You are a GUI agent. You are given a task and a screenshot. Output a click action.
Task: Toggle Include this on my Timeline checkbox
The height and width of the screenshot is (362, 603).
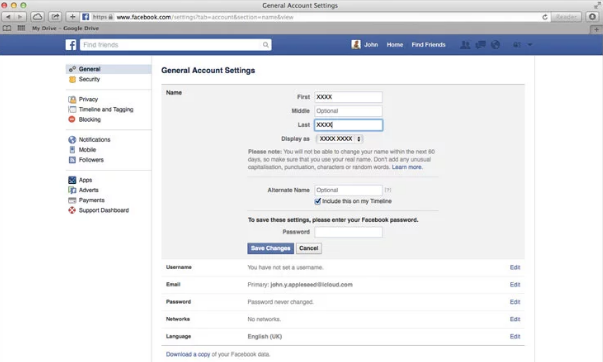click(318, 201)
